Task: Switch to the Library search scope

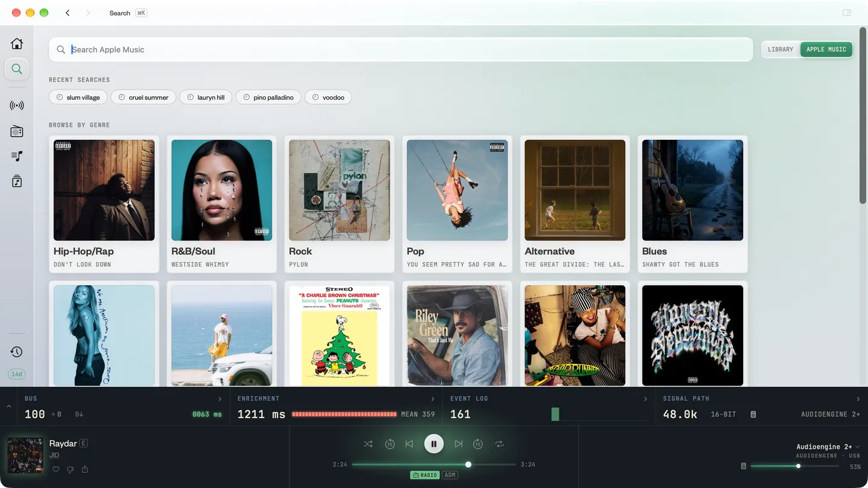Action: pyautogui.click(x=781, y=49)
